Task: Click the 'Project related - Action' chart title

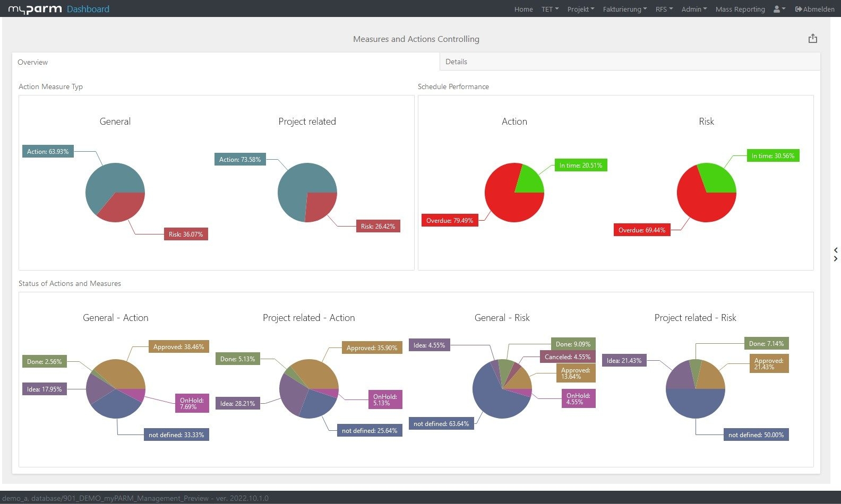Action: click(x=308, y=317)
